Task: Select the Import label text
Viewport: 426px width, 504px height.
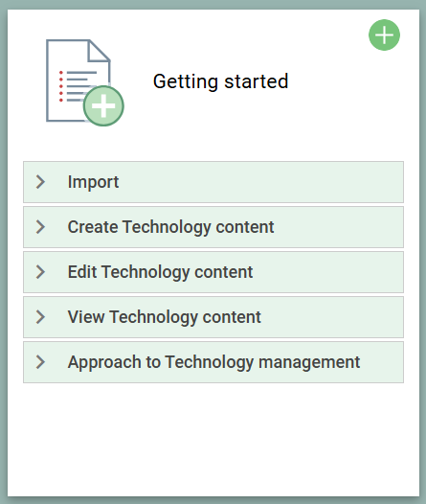Action: click(93, 183)
